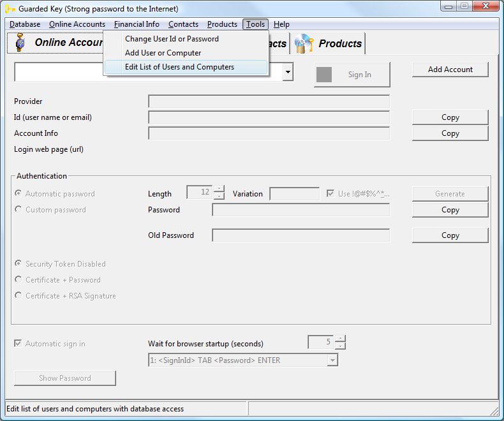504x421 pixels.
Task: Switch to the Products tab
Action: 328,43
